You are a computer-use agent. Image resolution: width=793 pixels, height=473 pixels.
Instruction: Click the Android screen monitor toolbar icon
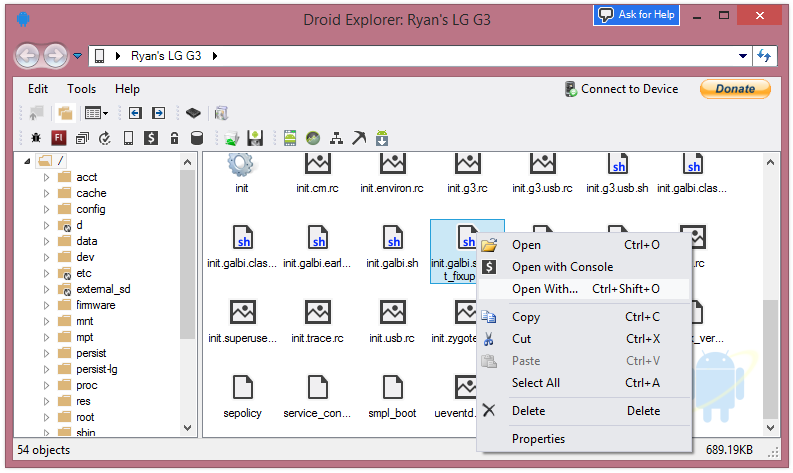pyautogui.click(x=290, y=138)
